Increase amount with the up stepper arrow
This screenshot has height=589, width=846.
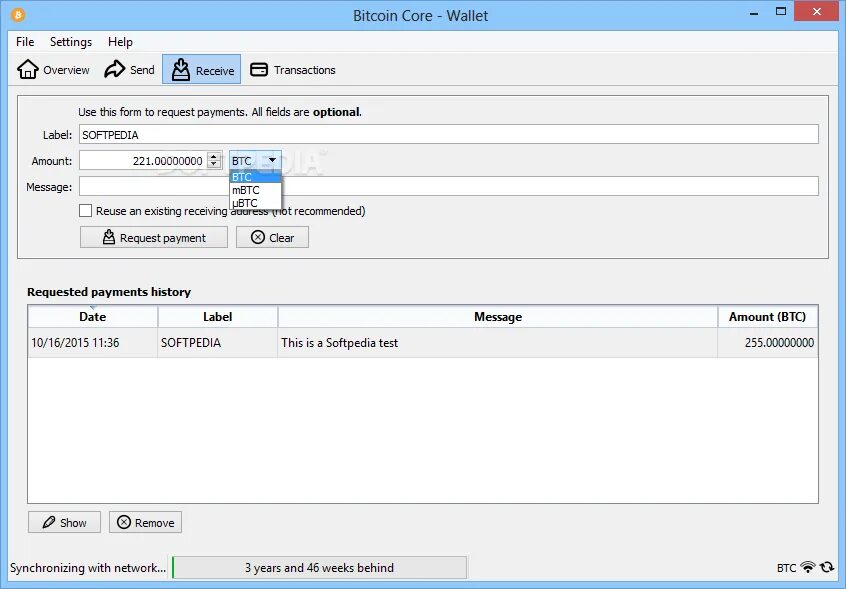coord(214,156)
